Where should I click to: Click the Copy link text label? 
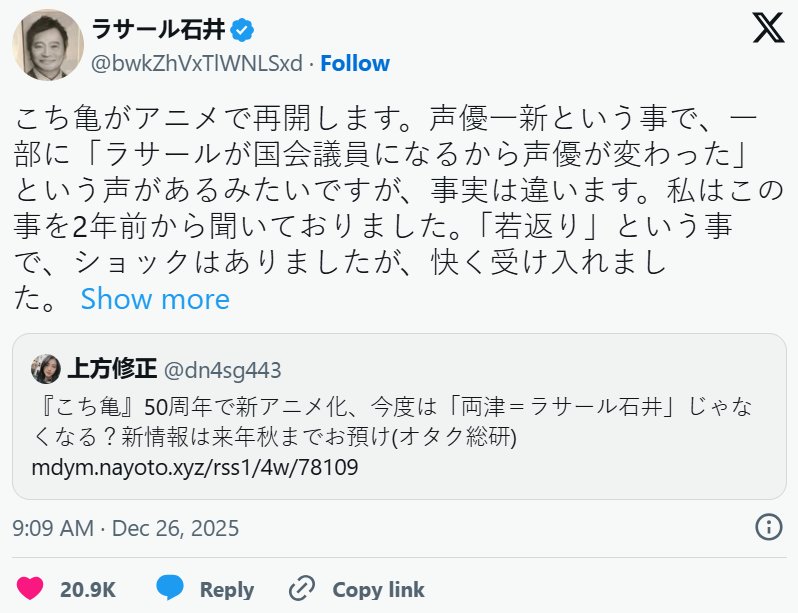point(378,589)
